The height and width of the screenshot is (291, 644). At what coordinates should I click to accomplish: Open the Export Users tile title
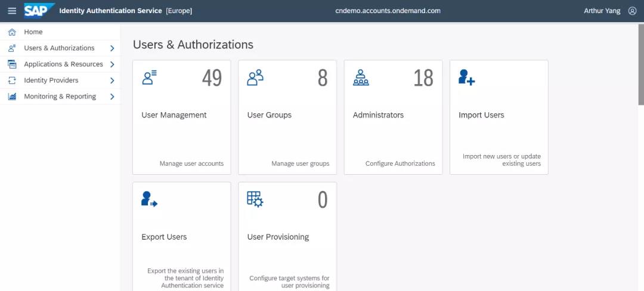(x=165, y=237)
